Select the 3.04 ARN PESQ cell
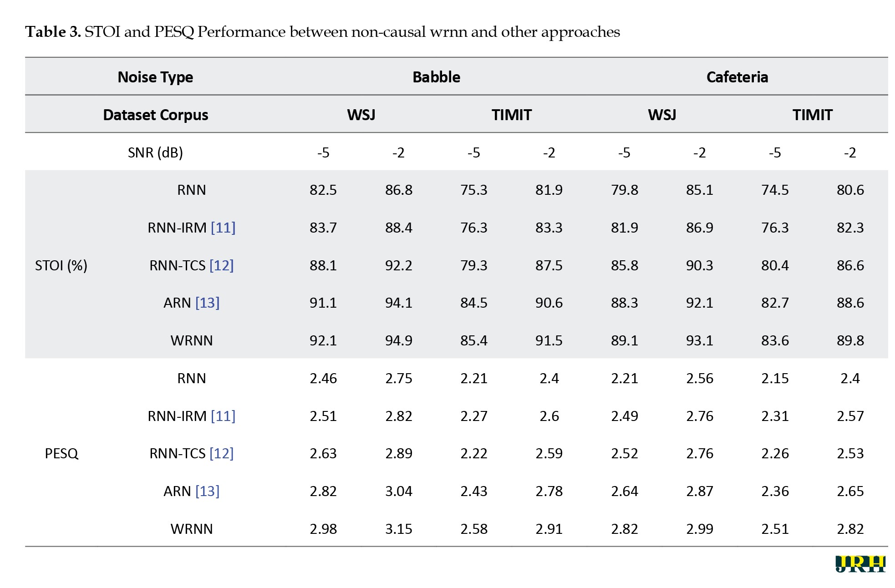The height and width of the screenshot is (588, 895). tap(398, 491)
